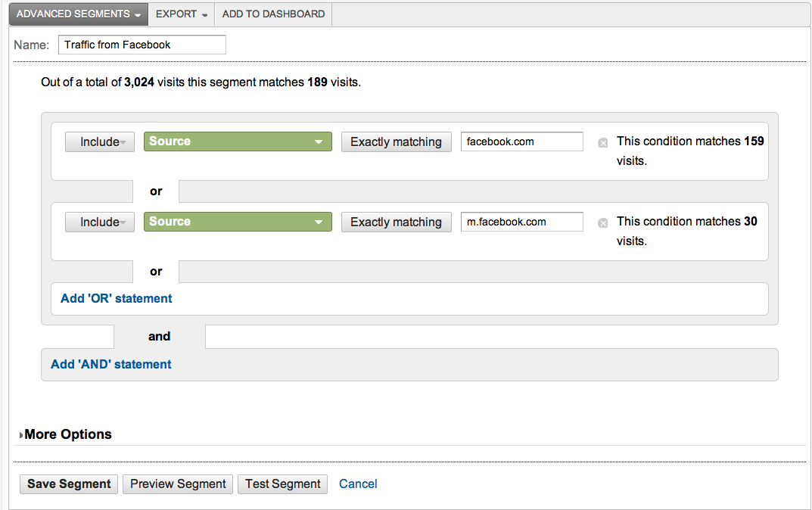
Task: Add an 'OR' statement
Action: click(x=117, y=298)
